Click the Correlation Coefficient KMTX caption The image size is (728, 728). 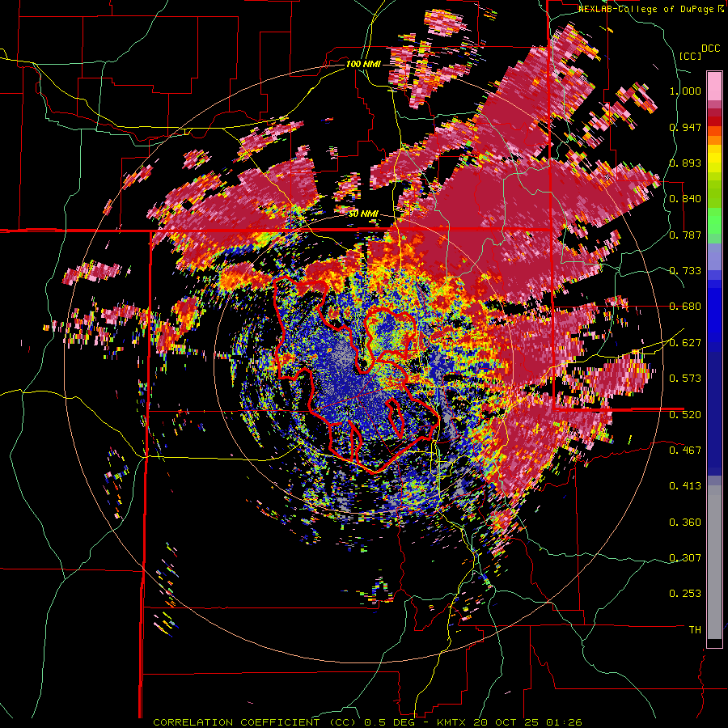coord(367,722)
